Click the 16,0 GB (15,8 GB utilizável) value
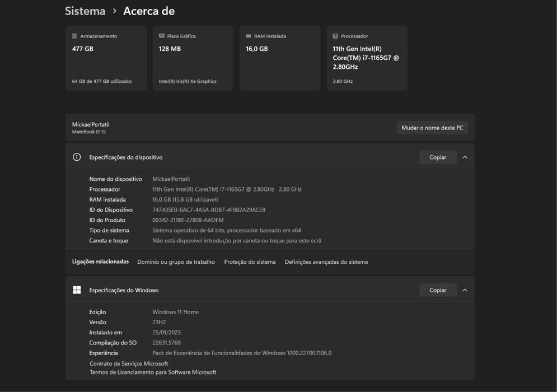The image size is (557, 392). tap(185, 199)
